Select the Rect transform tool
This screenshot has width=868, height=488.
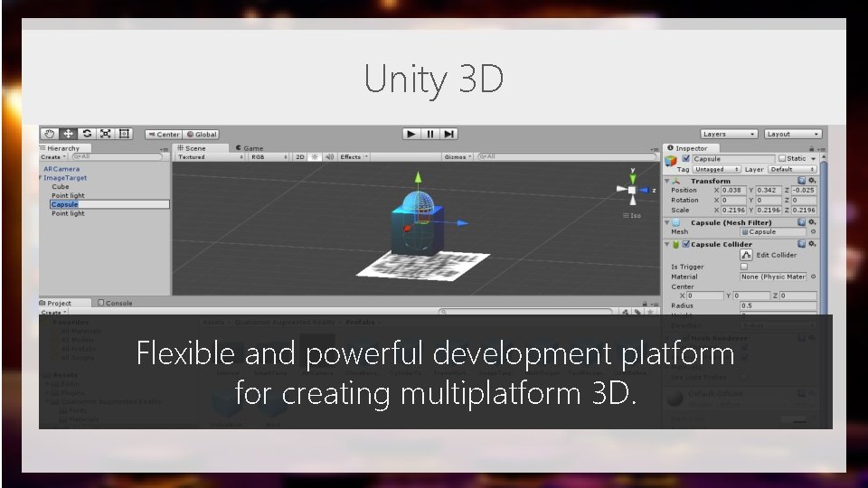(125, 134)
